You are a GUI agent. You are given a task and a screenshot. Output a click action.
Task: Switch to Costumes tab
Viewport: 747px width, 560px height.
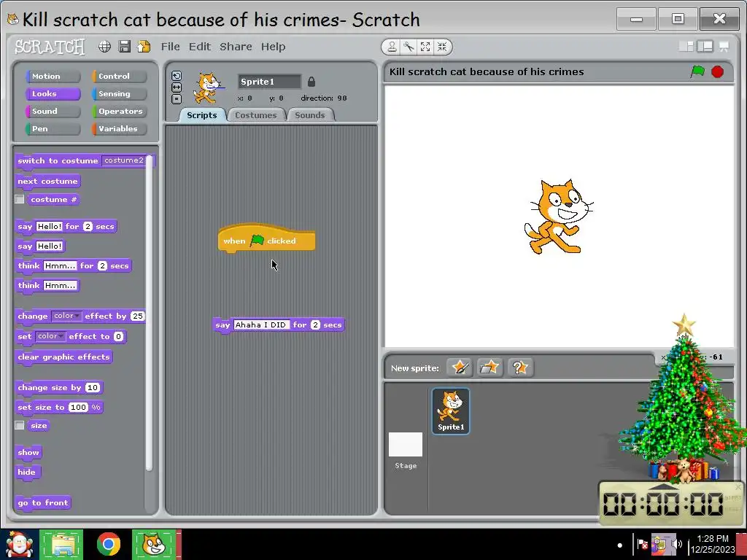(256, 115)
